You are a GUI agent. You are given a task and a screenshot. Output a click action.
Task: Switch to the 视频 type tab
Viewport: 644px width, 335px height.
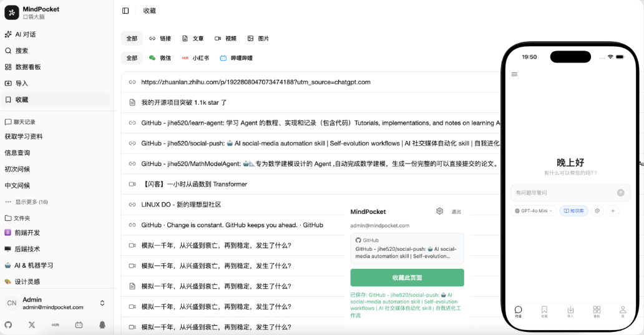point(225,39)
